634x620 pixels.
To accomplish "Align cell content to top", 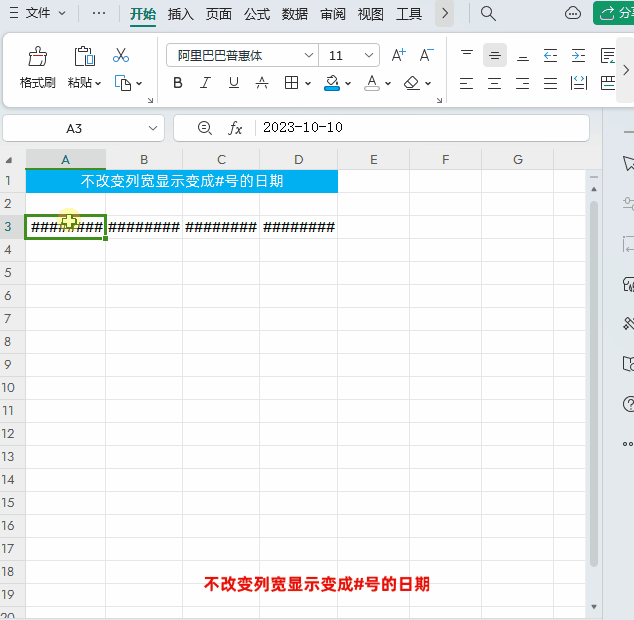I will (x=467, y=55).
